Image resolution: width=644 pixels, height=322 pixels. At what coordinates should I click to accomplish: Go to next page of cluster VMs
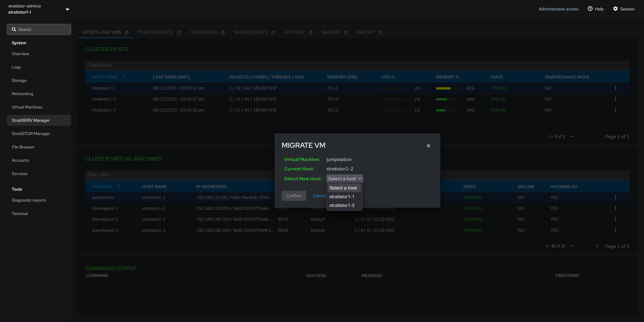[x=597, y=246]
